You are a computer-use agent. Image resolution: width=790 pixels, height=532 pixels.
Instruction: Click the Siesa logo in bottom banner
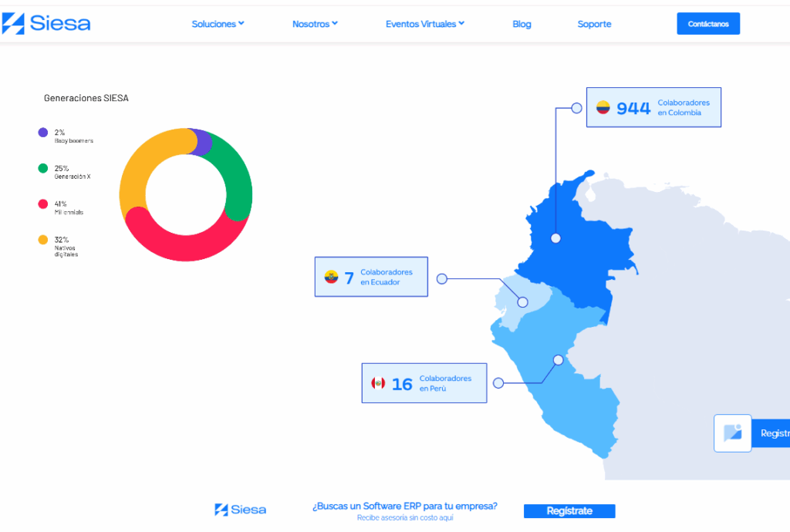[x=240, y=510]
